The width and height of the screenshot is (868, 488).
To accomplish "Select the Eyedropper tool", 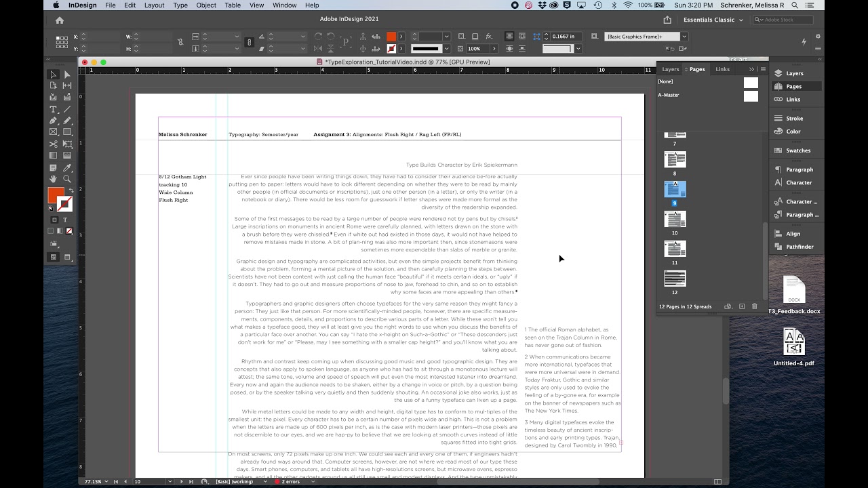I will pyautogui.click(x=67, y=167).
